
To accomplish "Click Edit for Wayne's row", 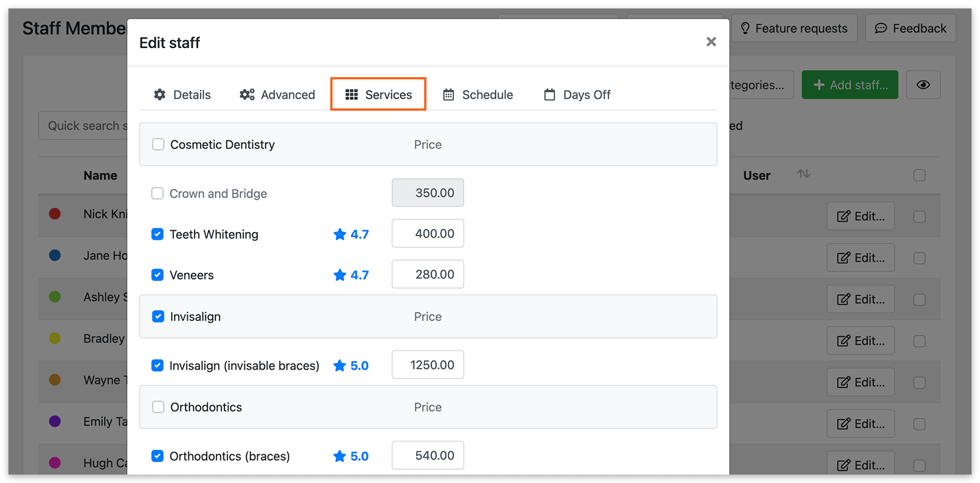I will (x=861, y=382).
